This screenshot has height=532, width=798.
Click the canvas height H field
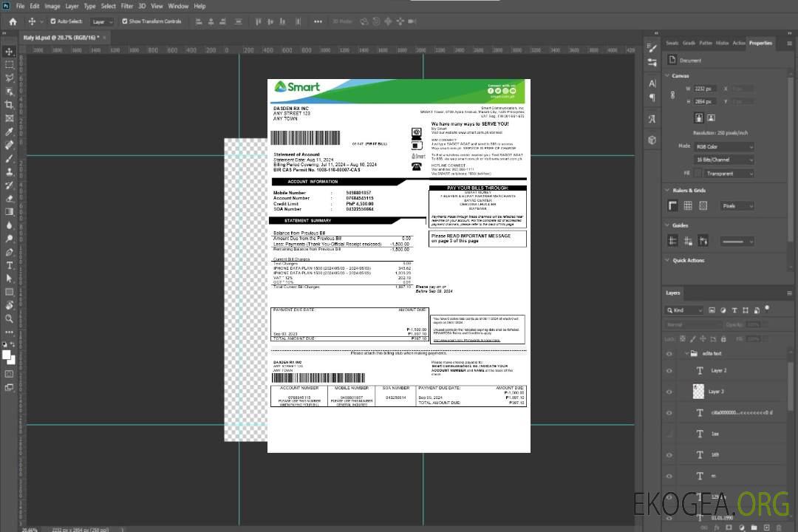pyautogui.click(x=706, y=102)
